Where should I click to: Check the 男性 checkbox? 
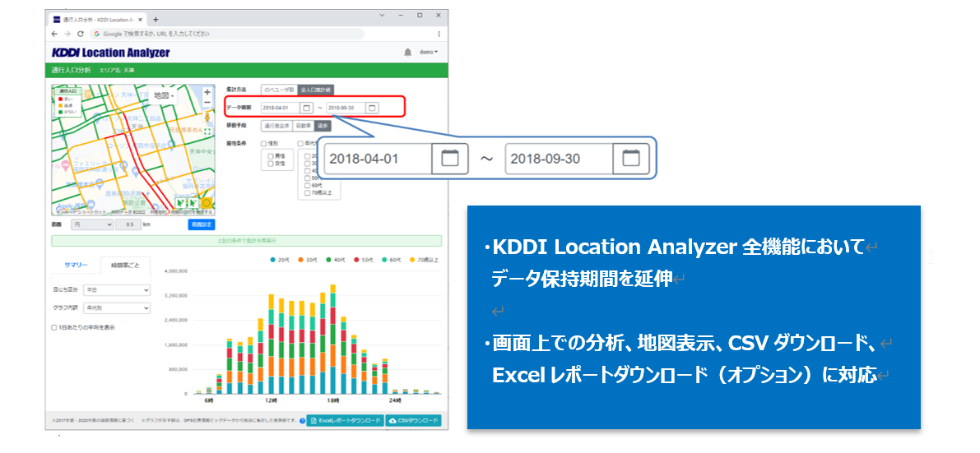[x=271, y=155]
